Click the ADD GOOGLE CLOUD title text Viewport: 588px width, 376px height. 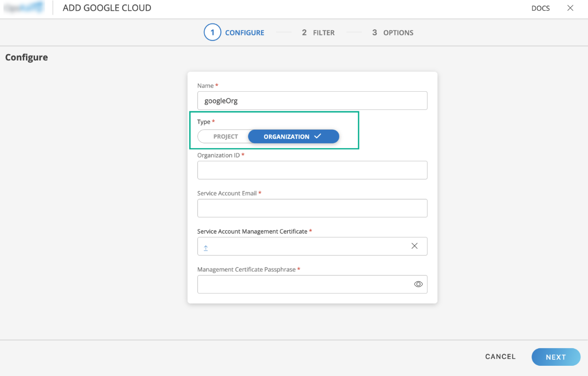tap(107, 8)
